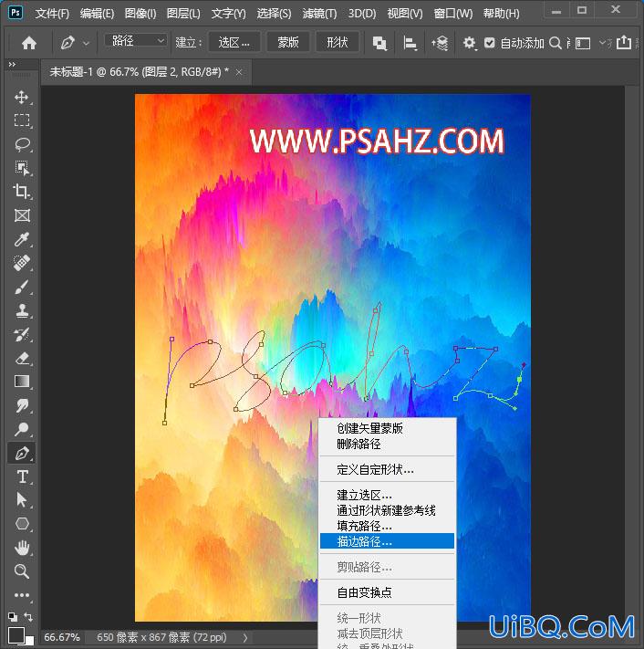Viewport: 644px width, 649px height.
Task: Open the 文件(F) menu
Action: click(x=52, y=14)
